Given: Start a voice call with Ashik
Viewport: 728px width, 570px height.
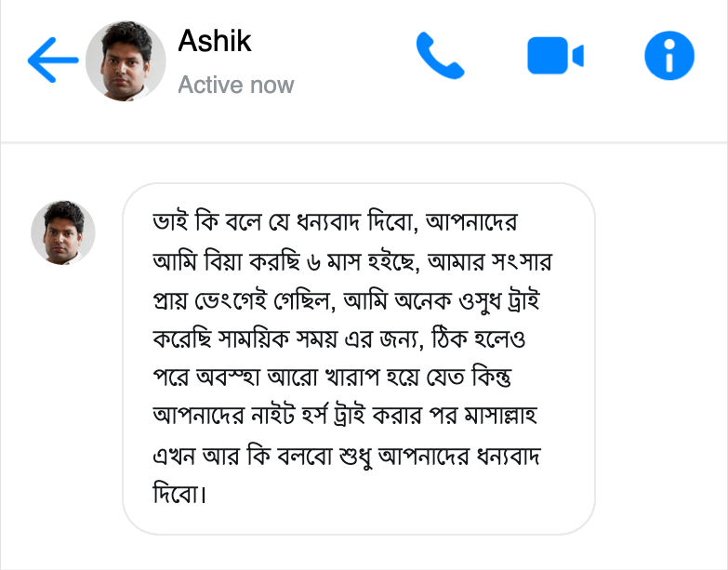Looking at the screenshot, I should 439,57.
